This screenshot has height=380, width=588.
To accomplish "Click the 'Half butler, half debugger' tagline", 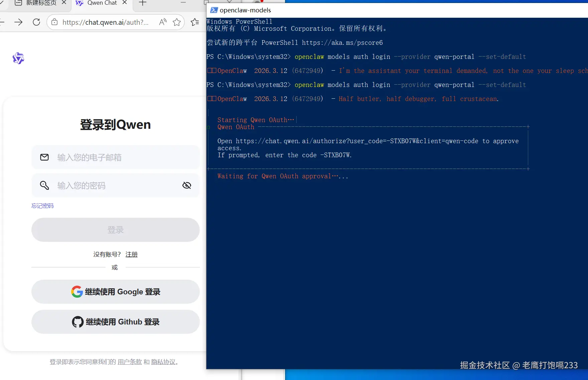I will pyautogui.click(x=419, y=99).
